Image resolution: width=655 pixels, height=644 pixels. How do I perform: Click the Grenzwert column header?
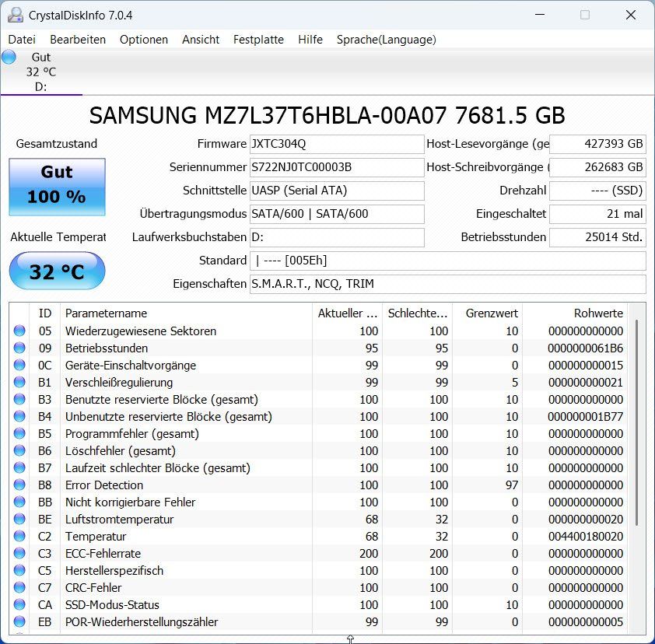pyautogui.click(x=487, y=313)
